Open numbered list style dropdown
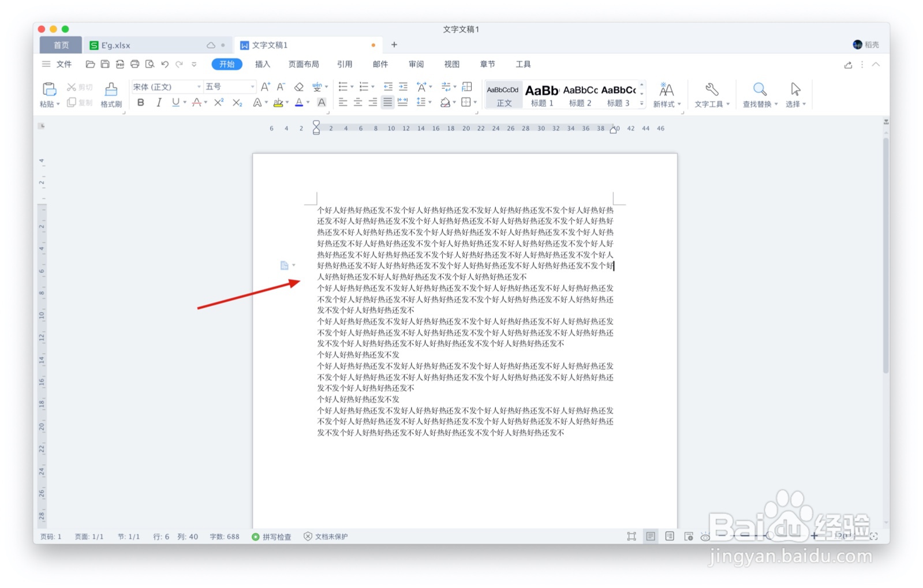The image size is (923, 588). point(373,87)
